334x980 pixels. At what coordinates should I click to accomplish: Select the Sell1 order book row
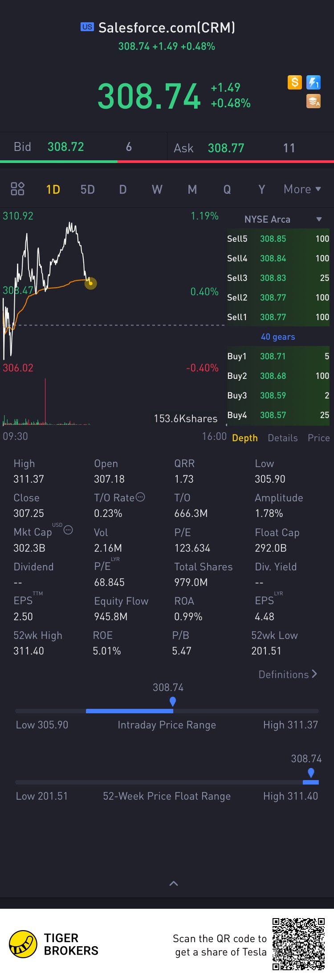pyautogui.click(x=278, y=317)
